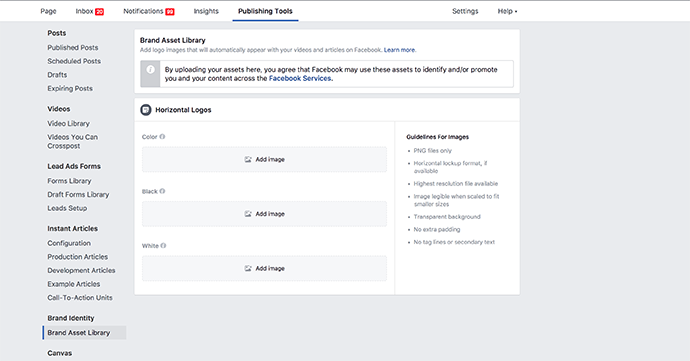This screenshot has width=690, height=361.
Task: Open Draft Forms Library
Action: [78, 195]
